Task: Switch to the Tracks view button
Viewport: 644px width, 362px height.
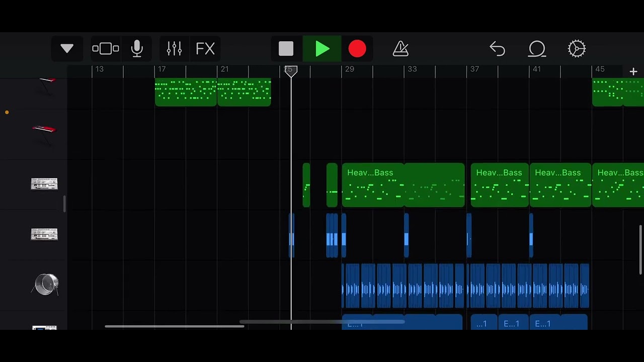Action: click(x=106, y=49)
